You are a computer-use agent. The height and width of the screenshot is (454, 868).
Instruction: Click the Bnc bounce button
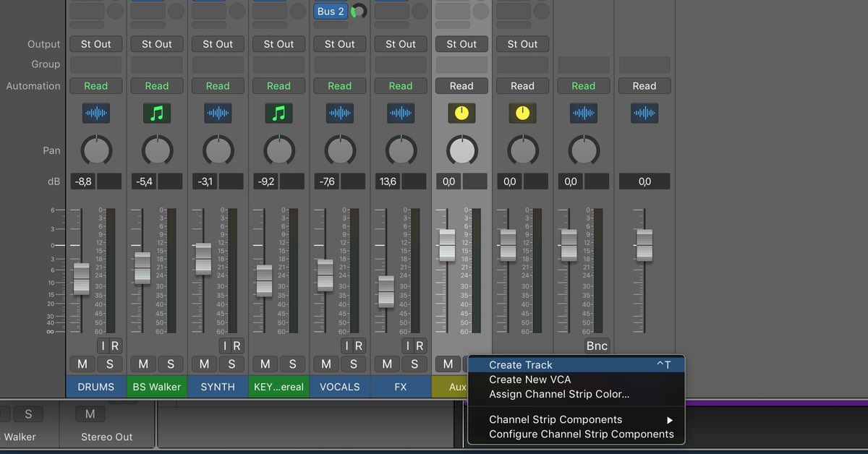point(597,346)
